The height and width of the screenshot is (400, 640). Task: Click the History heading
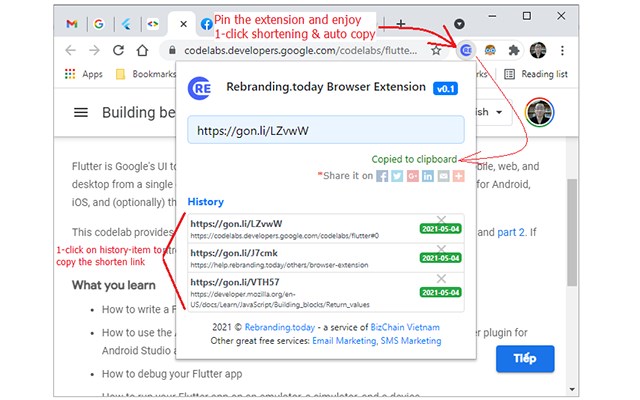(206, 202)
